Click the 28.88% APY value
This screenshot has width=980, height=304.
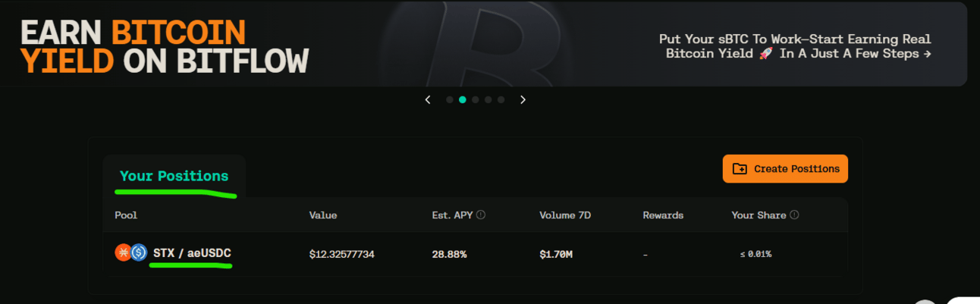point(449,254)
